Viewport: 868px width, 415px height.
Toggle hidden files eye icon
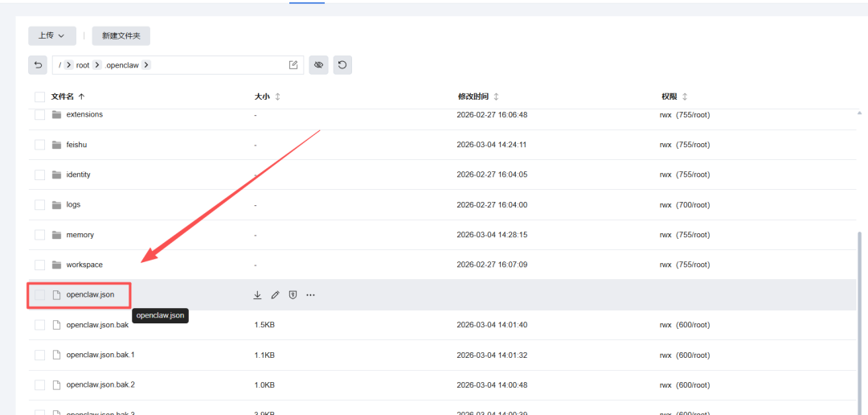[318, 65]
